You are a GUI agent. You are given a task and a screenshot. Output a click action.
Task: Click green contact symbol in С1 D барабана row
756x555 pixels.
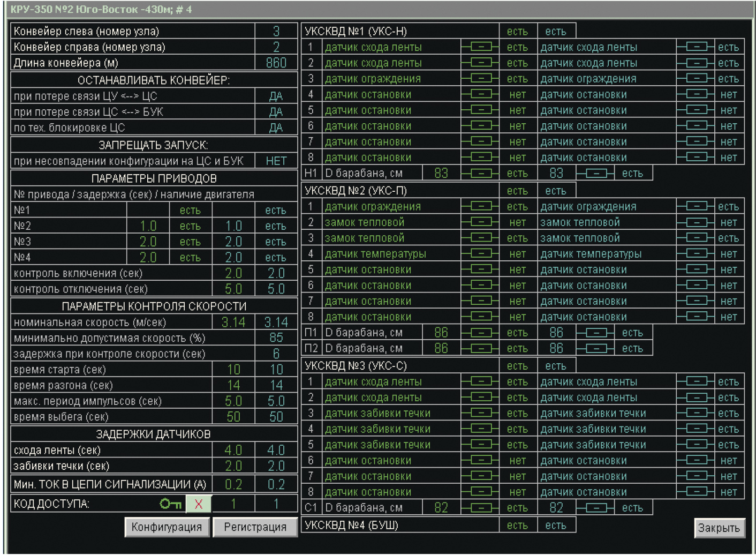click(x=480, y=508)
